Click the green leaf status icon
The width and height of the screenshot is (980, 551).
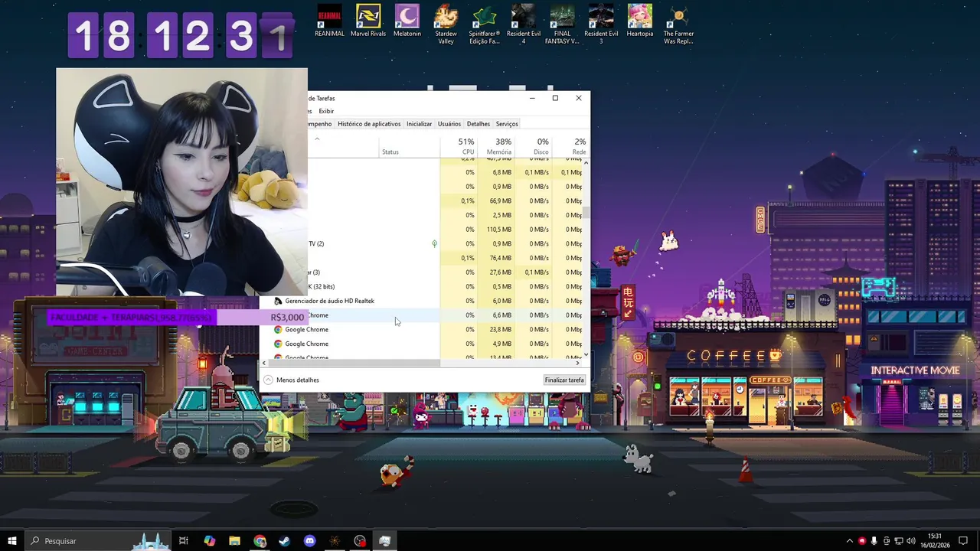[434, 243]
